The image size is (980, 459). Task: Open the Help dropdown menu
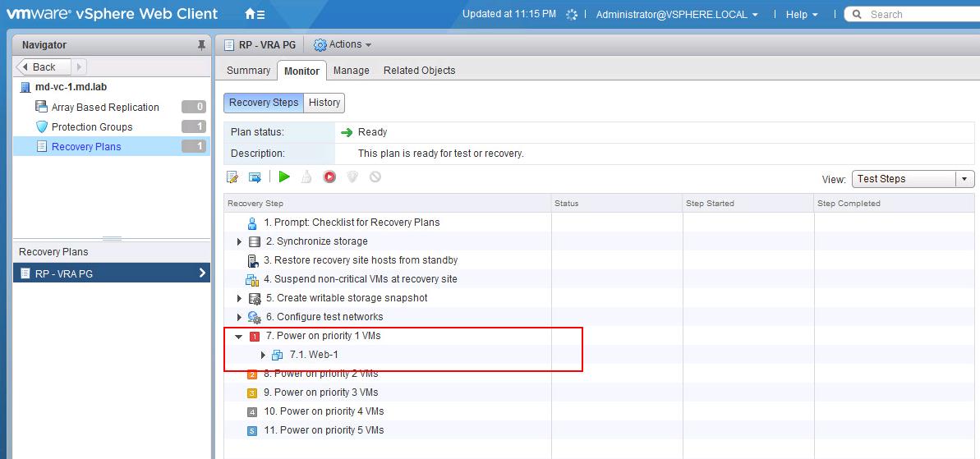802,14
